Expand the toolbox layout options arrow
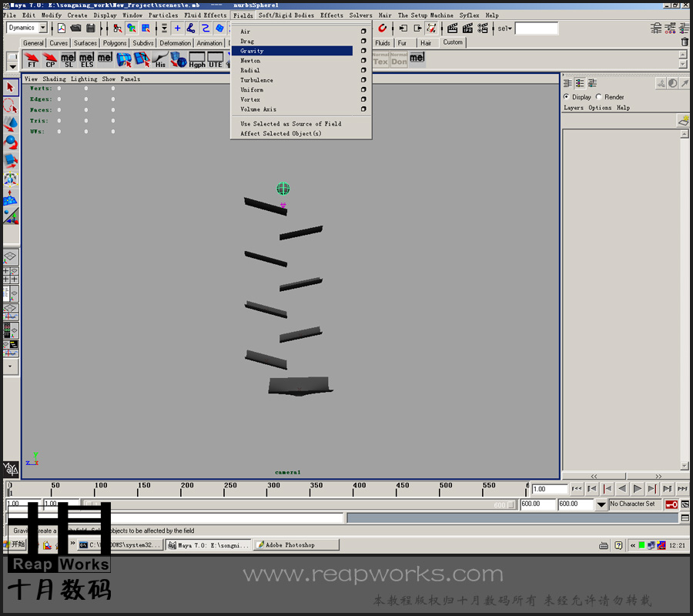Image resolution: width=693 pixels, height=616 pixels. (x=10, y=367)
